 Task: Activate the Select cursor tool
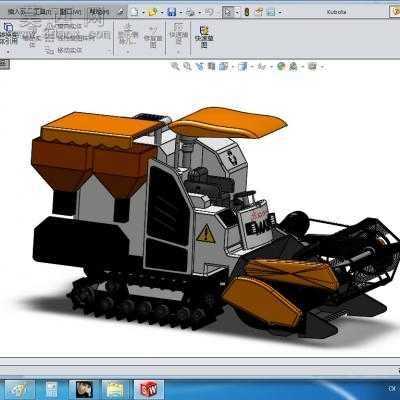[x=228, y=12]
